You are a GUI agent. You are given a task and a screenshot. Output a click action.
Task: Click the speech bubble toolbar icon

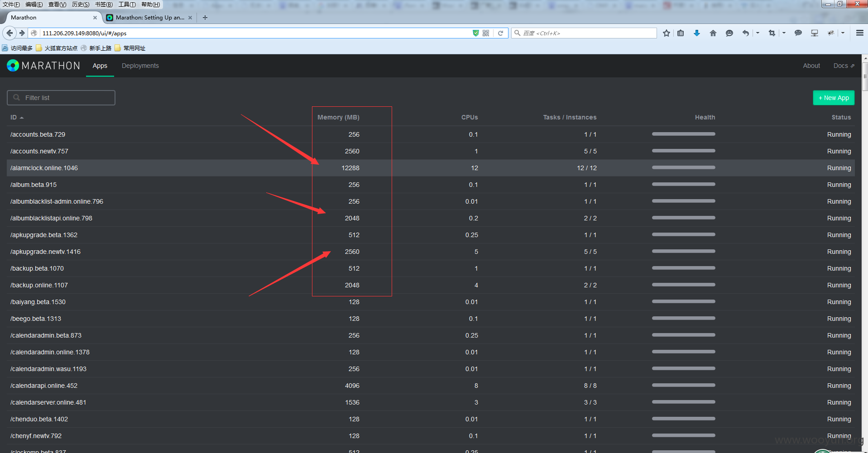coord(798,33)
